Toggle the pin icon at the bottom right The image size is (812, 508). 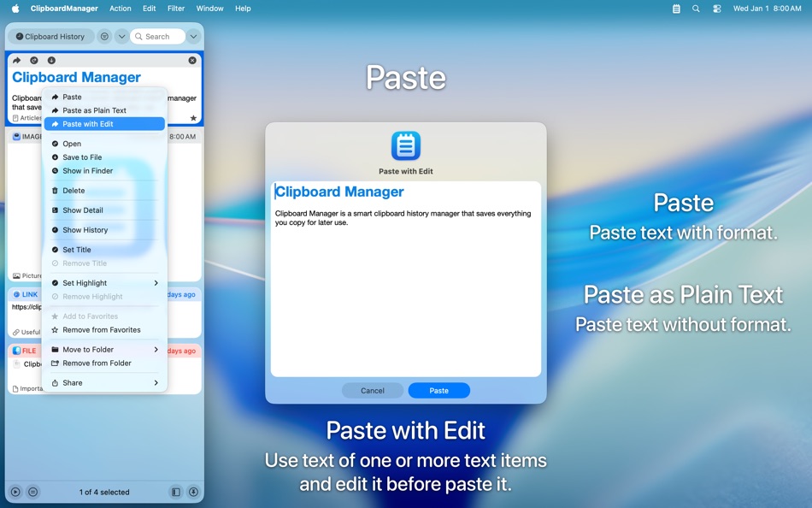click(x=192, y=492)
